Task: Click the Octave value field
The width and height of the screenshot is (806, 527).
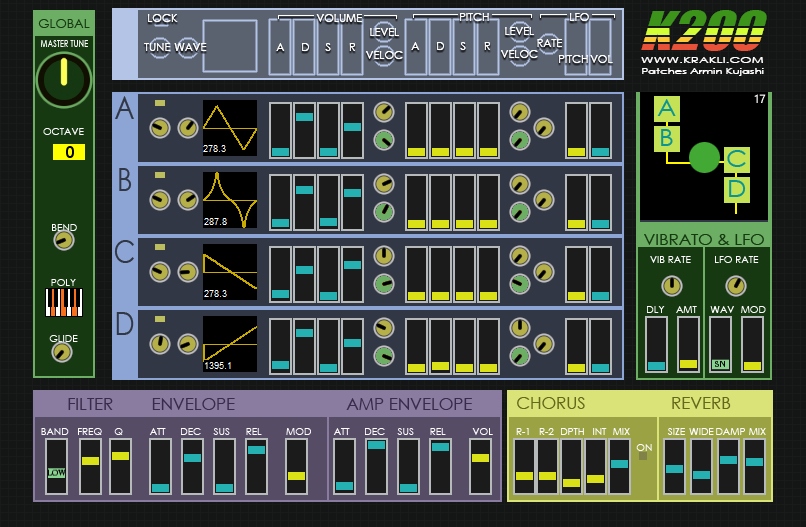Action: point(69,152)
